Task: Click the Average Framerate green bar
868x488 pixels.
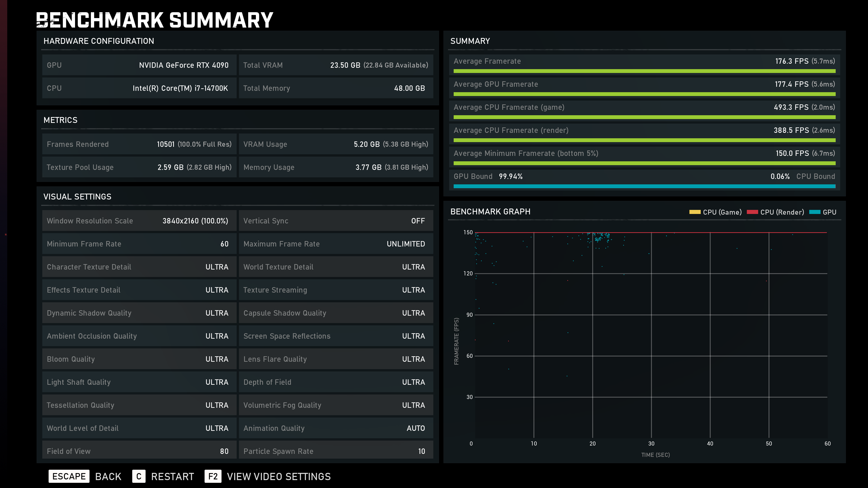Action: click(x=644, y=71)
